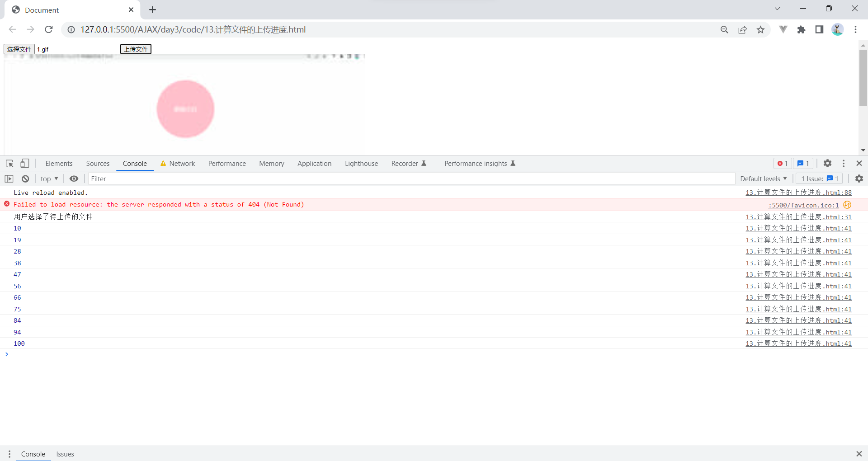Viewport: 868px width, 461px height.
Task: Open the Application panel
Action: (x=315, y=163)
